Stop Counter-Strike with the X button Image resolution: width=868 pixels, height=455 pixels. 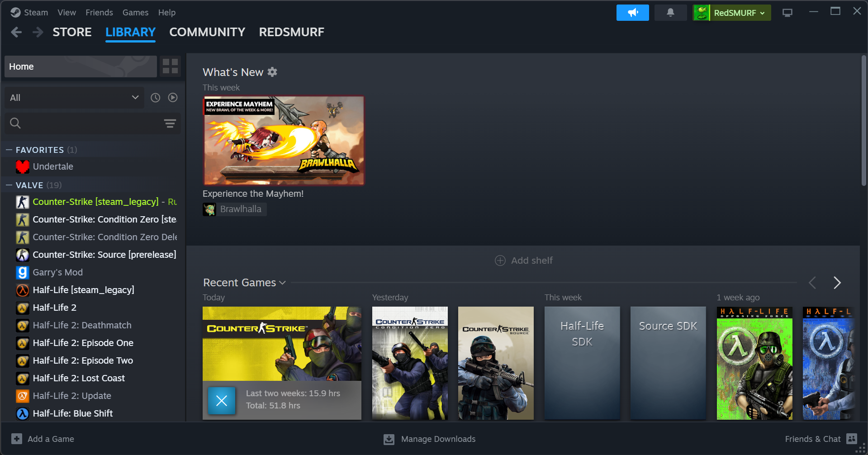[x=221, y=400]
